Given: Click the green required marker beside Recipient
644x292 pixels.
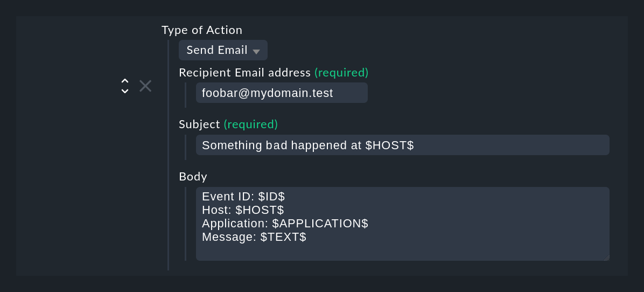Looking at the screenshot, I should pyautogui.click(x=341, y=72).
